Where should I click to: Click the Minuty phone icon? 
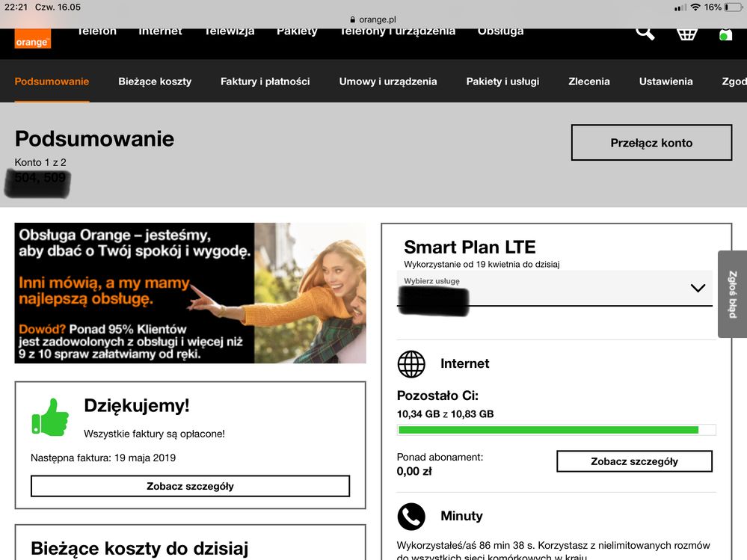point(411,516)
